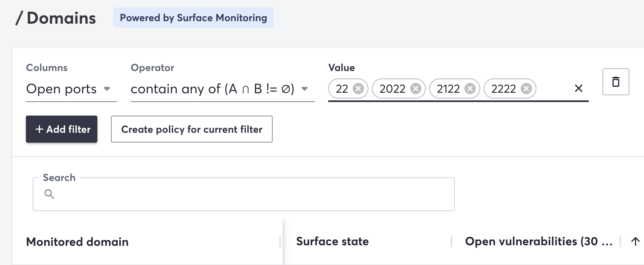Click the Value input area after chips
The image size is (644, 265).
click(x=553, y=89)
